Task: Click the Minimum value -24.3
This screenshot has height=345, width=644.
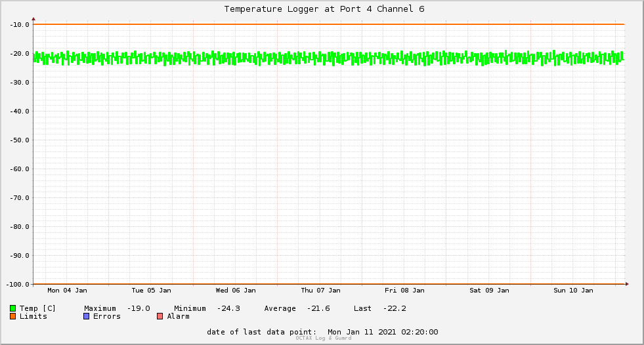Action: coord(228,308)
